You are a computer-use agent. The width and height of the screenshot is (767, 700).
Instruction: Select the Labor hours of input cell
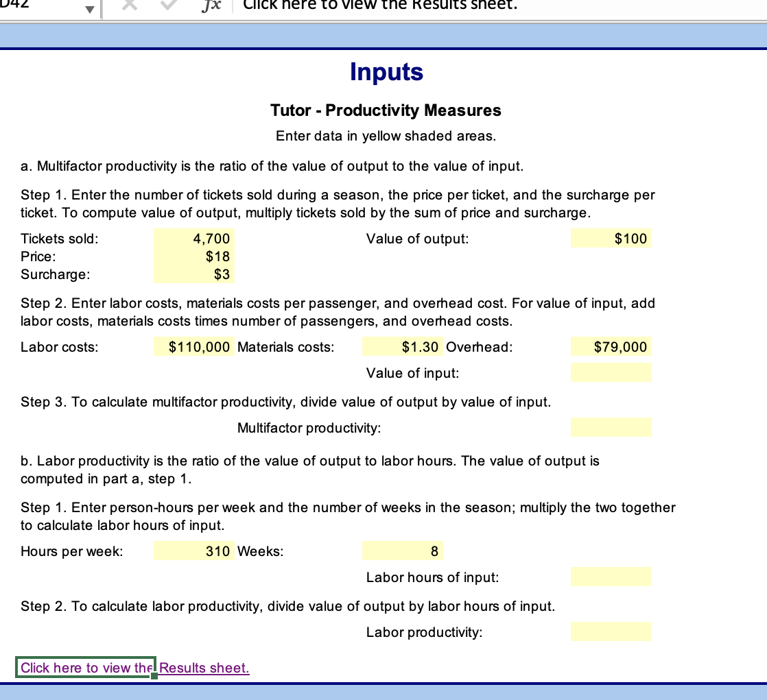(x=611, y=577)
